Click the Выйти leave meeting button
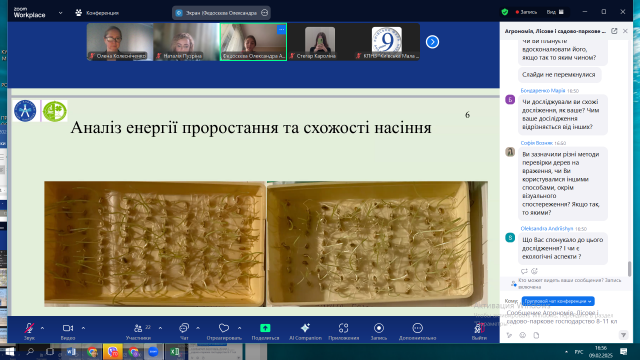This screenshot has height=360, width=640. [479, 331]
